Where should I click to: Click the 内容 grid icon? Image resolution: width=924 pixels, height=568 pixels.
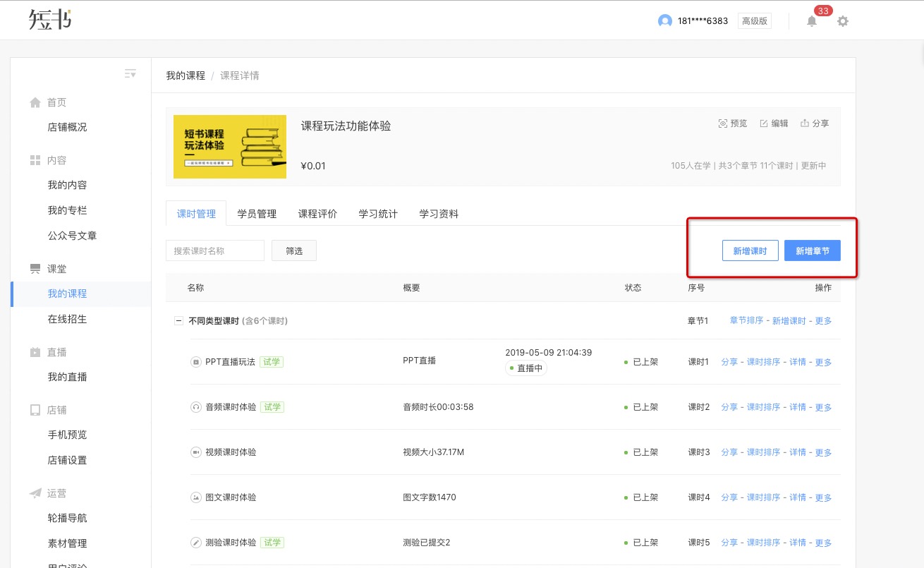(x=35, y=160)
